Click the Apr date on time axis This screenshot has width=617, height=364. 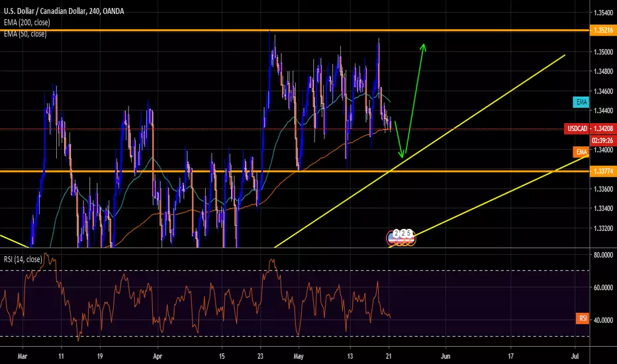click(x=158, y=356)
